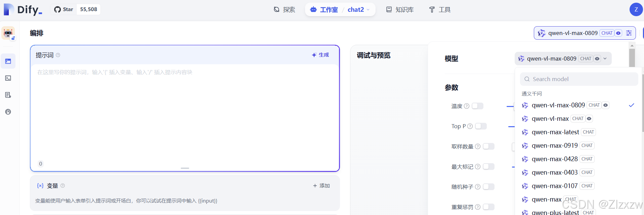The image size is (644, 215).
Task: Open the 探索 explore tab
Action: [x=284, y=9]
